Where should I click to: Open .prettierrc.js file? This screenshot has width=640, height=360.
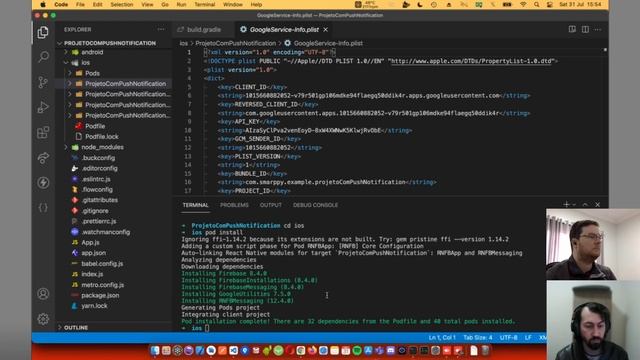99,221
